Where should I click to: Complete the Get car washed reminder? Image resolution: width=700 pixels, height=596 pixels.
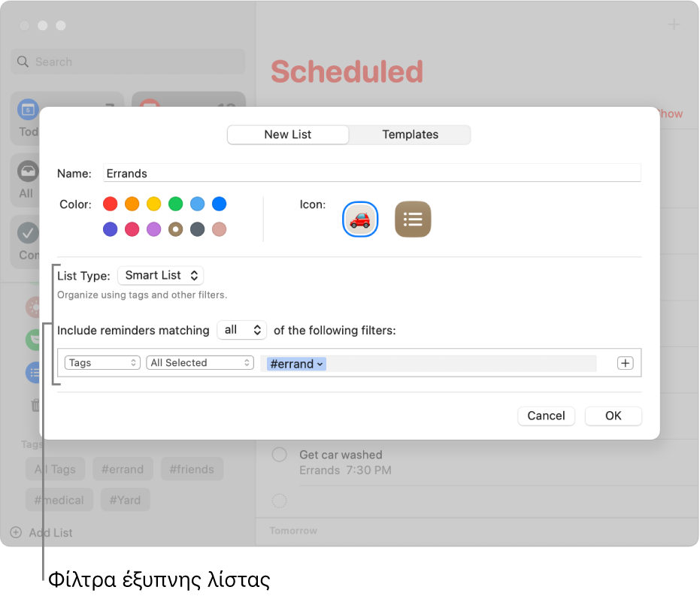(x=280, y=455)
